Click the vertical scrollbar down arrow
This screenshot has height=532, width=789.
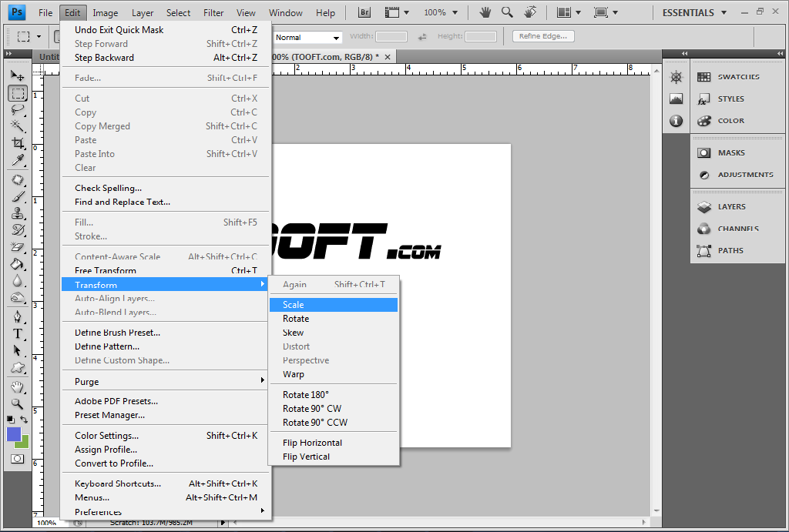pyautogui.click(x=656, y=511)
